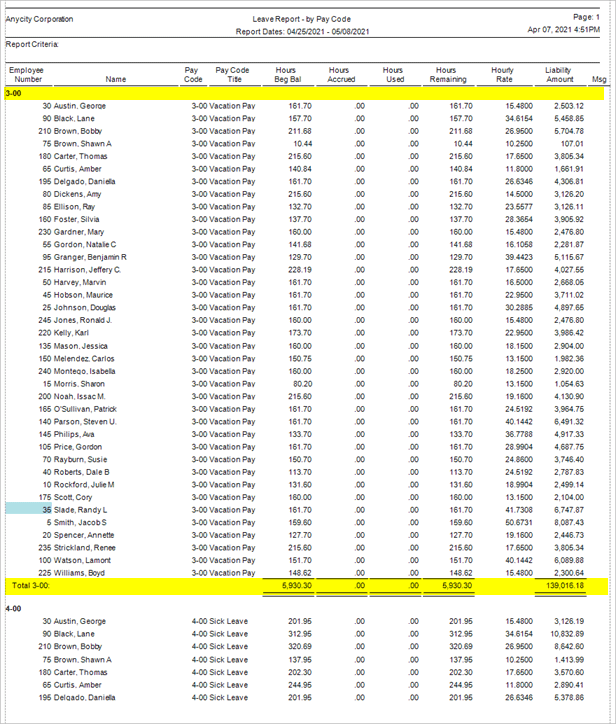Click Anycity Corporation in the report header
The height and width of the screenshot is (724, 616).
pos(39,19)
